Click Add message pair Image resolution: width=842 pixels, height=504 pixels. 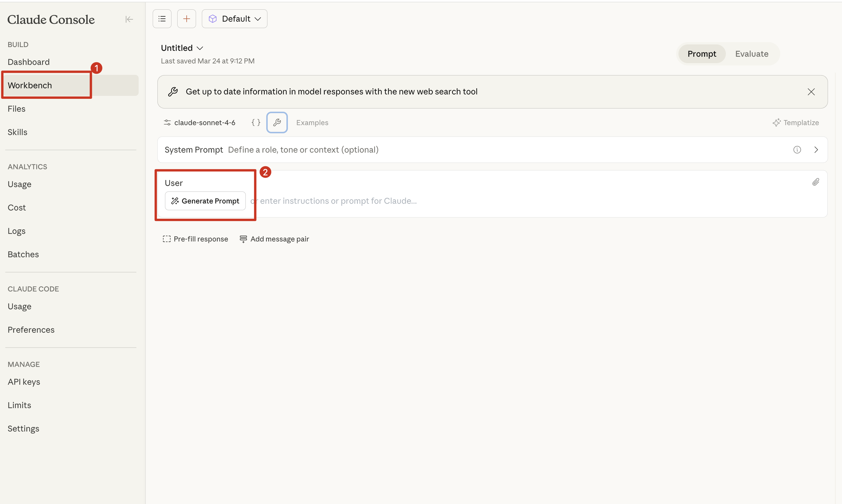point(274,239)
